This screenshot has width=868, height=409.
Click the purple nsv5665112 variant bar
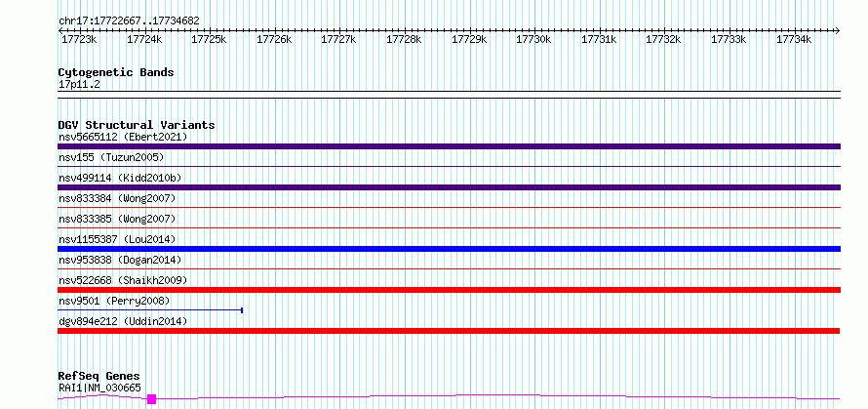coord(449,146)
